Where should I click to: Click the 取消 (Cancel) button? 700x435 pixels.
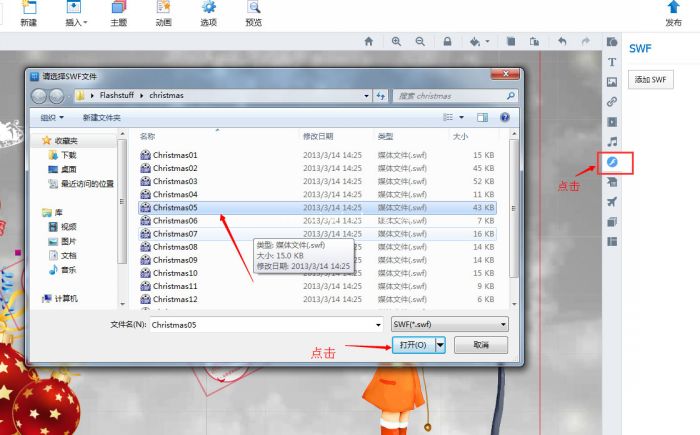click(x=481, y=345)
